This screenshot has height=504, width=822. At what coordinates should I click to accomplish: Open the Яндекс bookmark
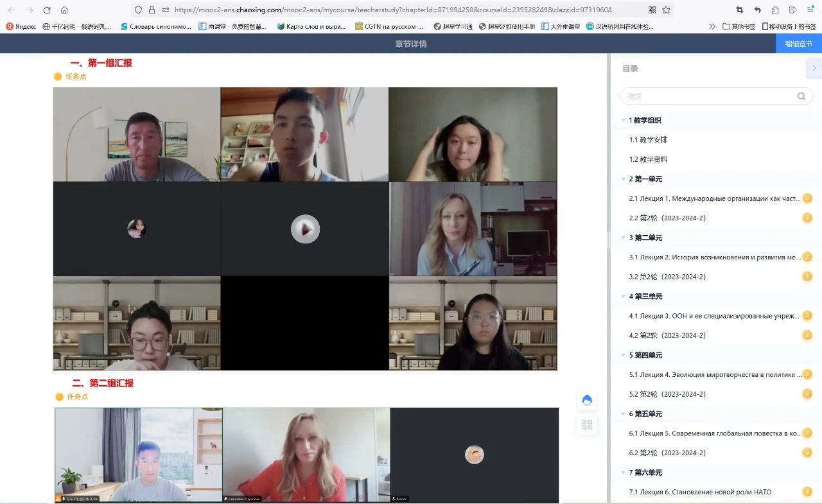point(21,26)
